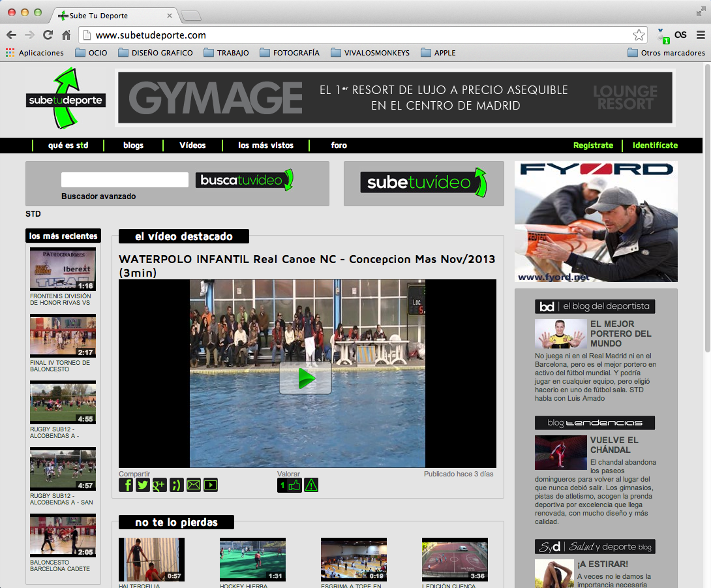Open 'el blog del deportista' header
Image resolution: width=711 pixels, height=588 pixels.
point(595,306)
